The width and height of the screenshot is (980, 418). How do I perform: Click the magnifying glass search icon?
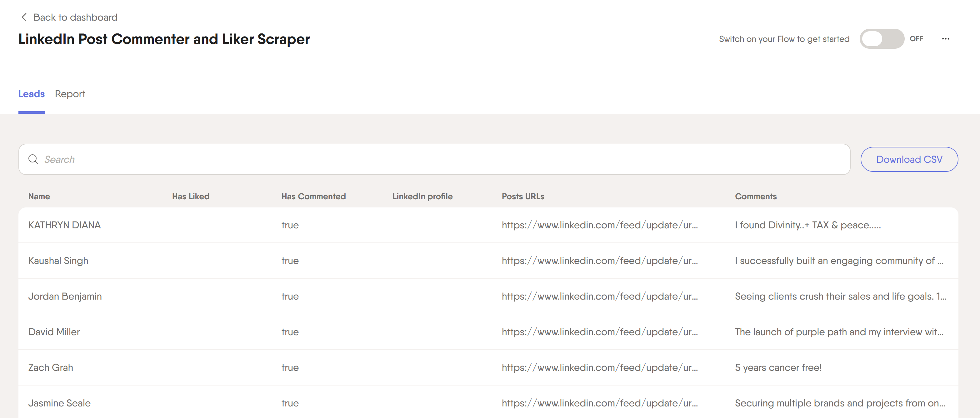33,159
